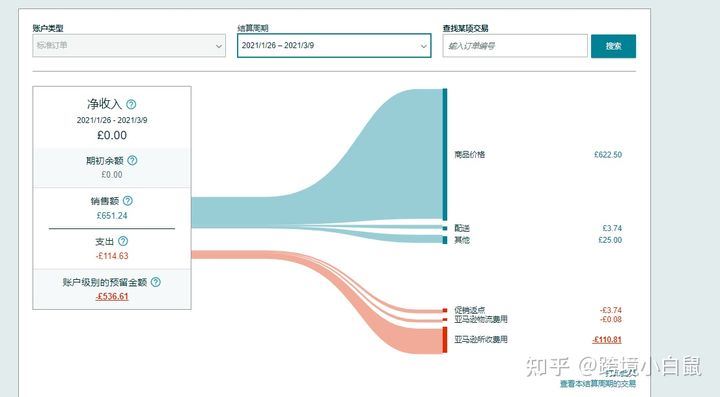Click the -£114.63 expenses amount

[112, 256]
